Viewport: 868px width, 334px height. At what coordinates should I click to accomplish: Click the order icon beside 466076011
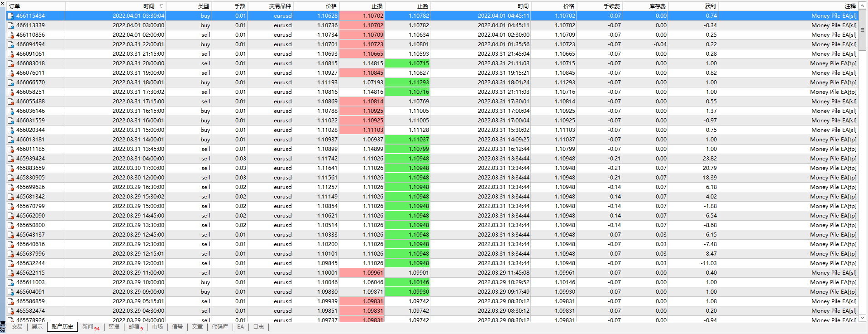pos(11,73)
